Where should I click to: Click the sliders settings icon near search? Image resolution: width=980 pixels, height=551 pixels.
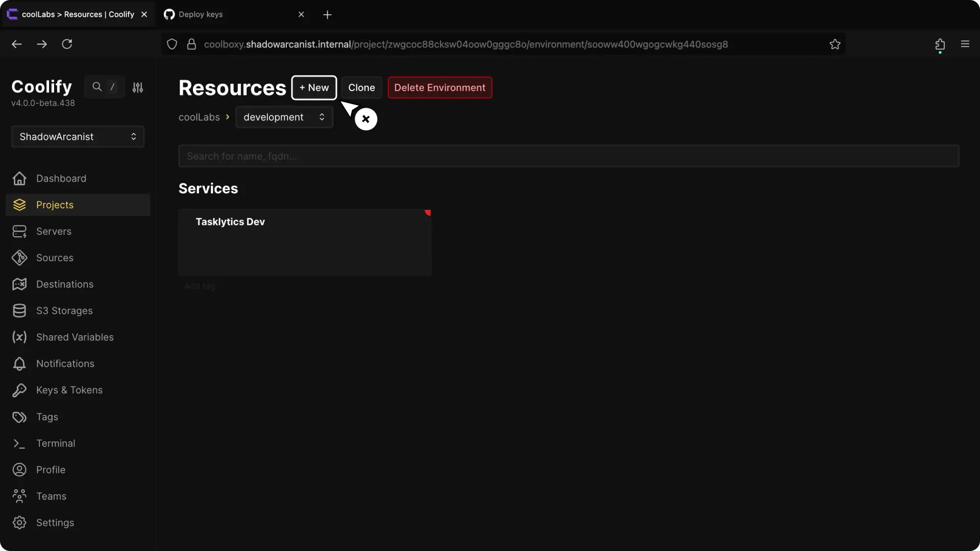pyautogui.click(x=138, y=87)
